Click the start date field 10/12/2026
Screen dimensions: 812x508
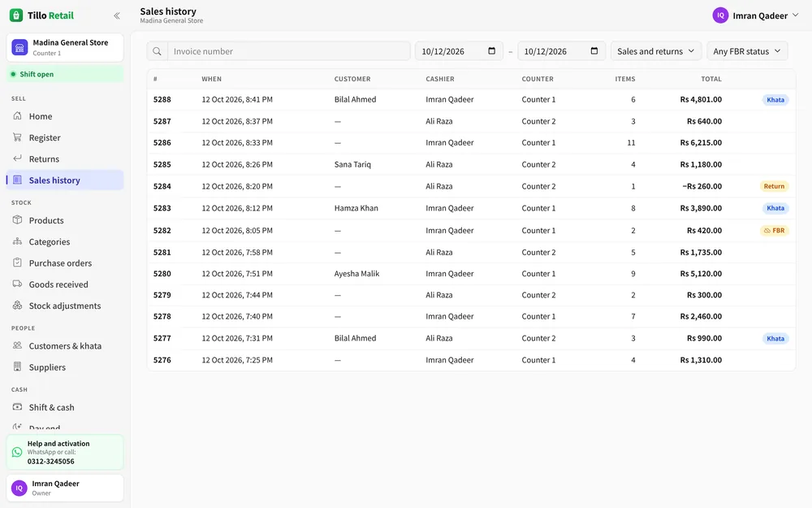(459, 51)
